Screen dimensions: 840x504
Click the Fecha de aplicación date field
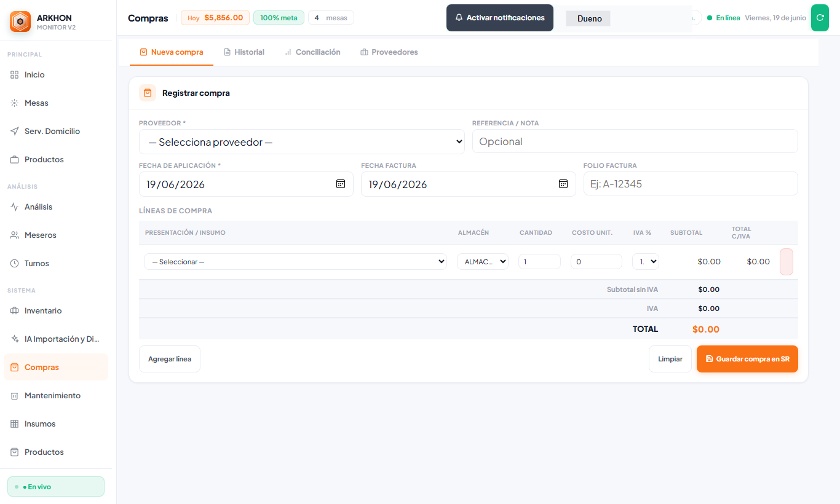click(246, 184)
